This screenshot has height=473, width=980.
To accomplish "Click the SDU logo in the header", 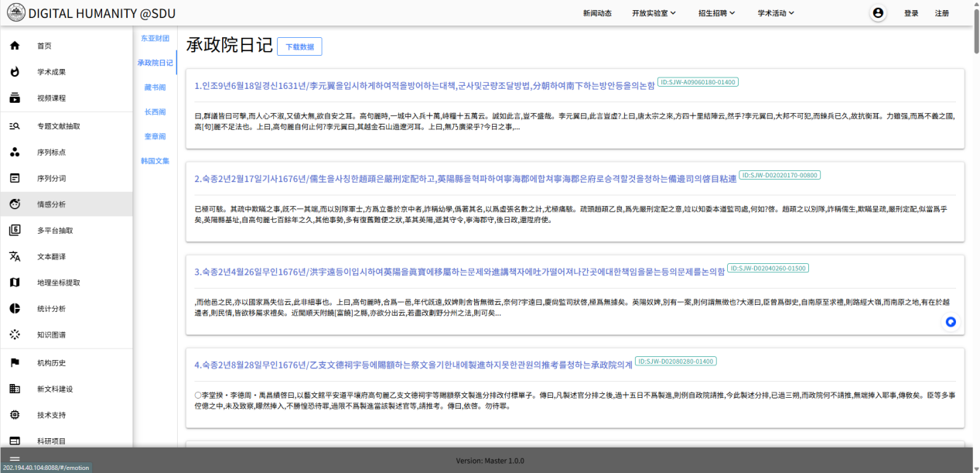I will coord(15,13).
